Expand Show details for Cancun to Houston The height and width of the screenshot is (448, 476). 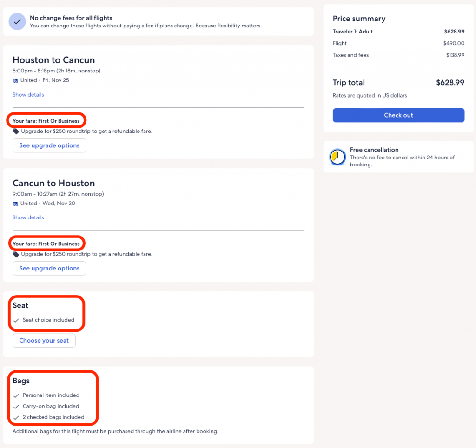click(x=28, y=217)
